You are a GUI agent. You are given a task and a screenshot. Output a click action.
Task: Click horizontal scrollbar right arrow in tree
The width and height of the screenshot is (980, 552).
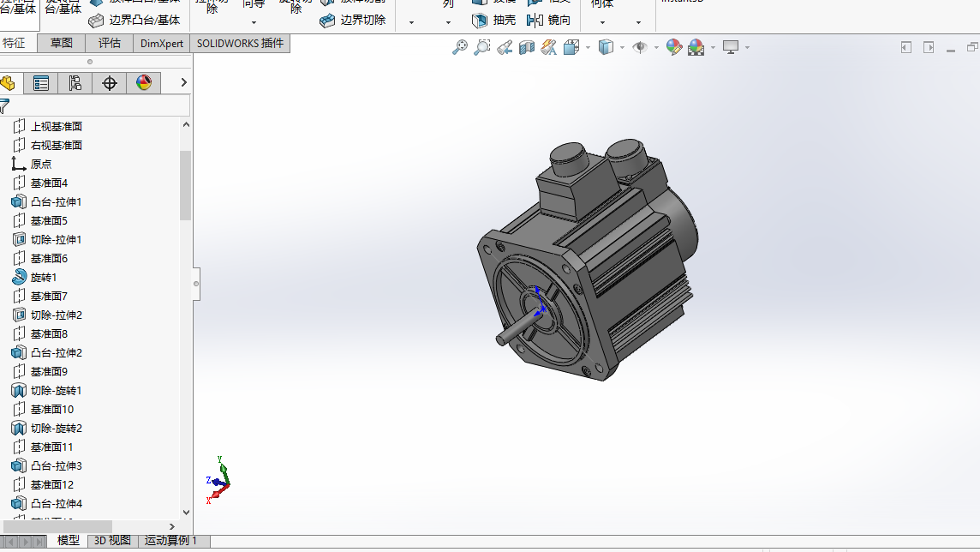(x=172, y=526)
